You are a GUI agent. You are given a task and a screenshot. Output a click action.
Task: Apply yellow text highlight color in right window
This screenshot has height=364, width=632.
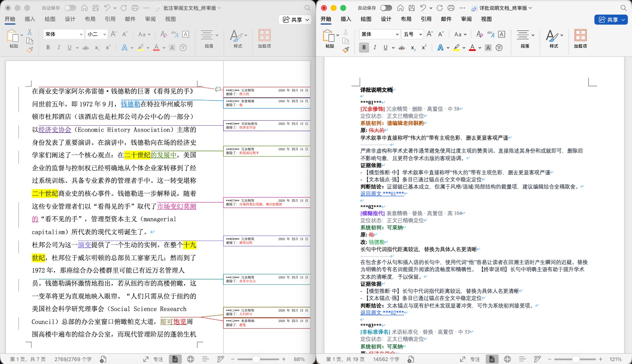coord(456,48)
